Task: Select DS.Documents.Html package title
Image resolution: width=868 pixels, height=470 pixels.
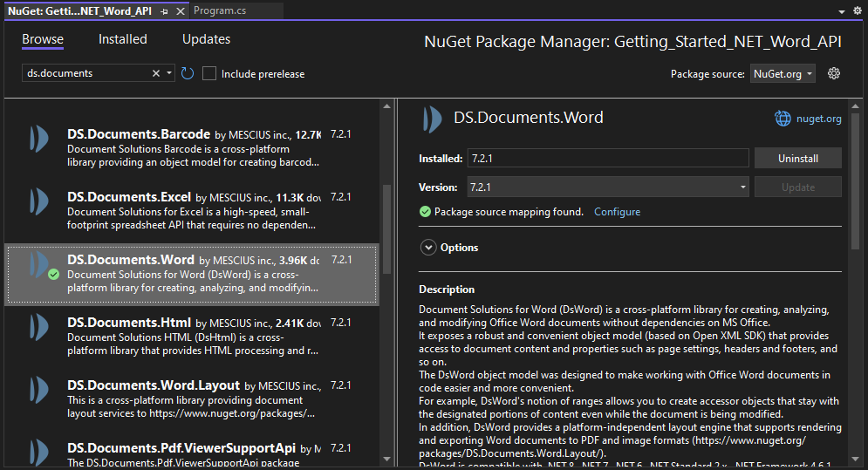Action: [x=129, y=323]
